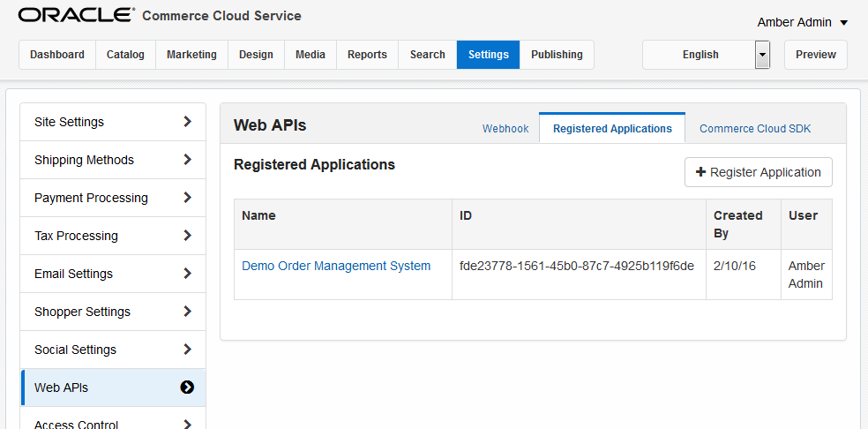Click the Amber Admin table cell
Screen dimensions: 868x429
[806, 275]
